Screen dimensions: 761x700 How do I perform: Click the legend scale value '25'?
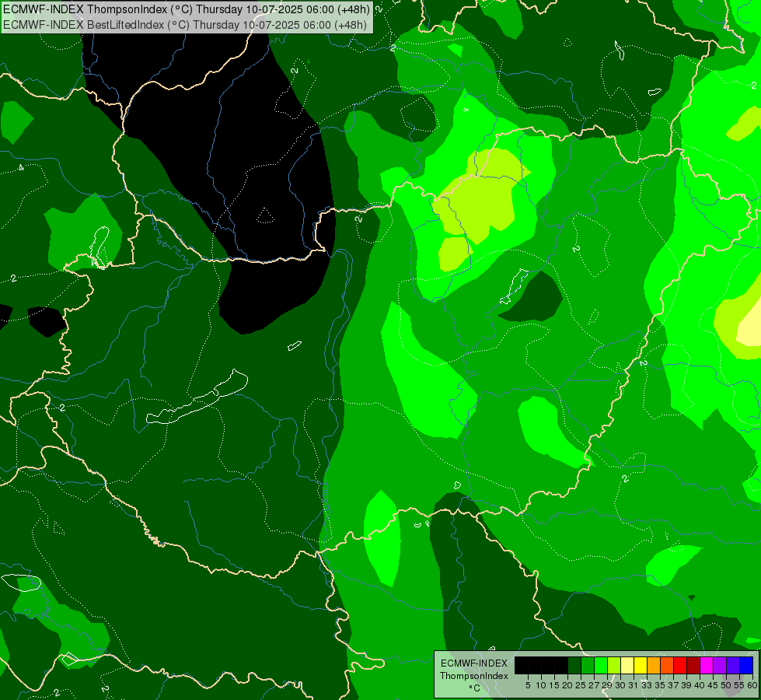pyautogui.click(x=581, y=685)
